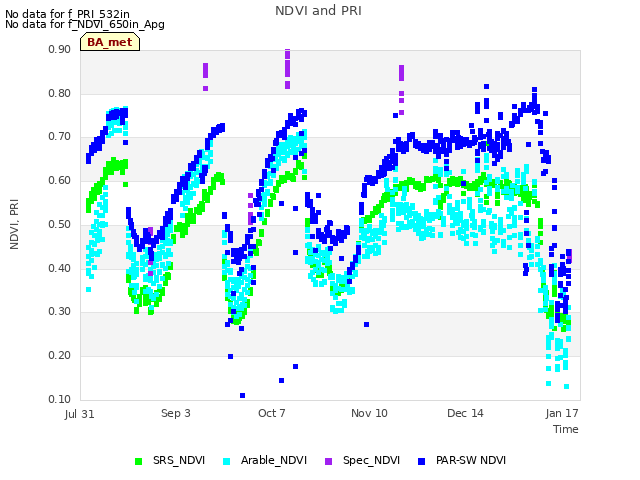Click the purple Spec_NDVI legend swatch
Image resolution: width=640 pixels, height=480 pixels.
329,461
